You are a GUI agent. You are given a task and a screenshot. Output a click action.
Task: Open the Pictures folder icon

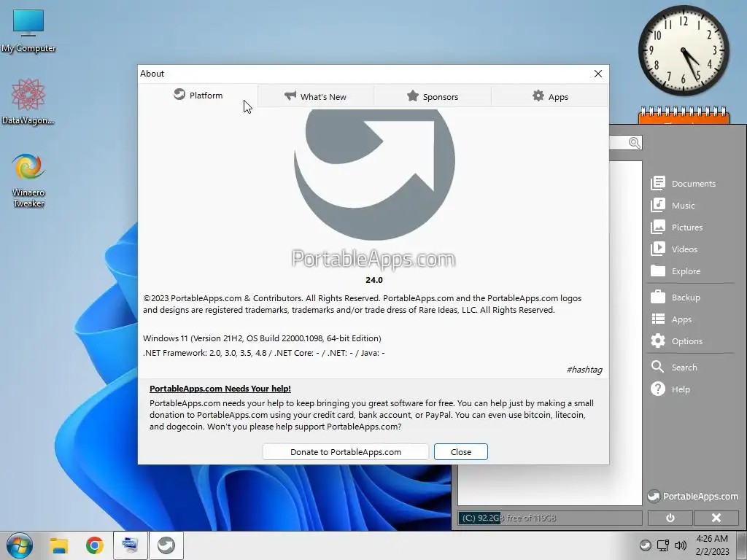click(658, 227)
